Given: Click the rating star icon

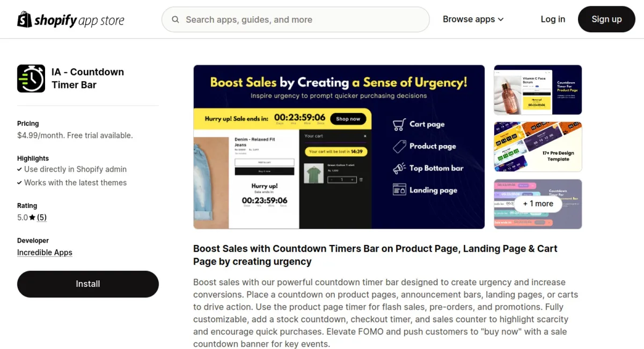Looking at the screenshot, I should [32, 217].
